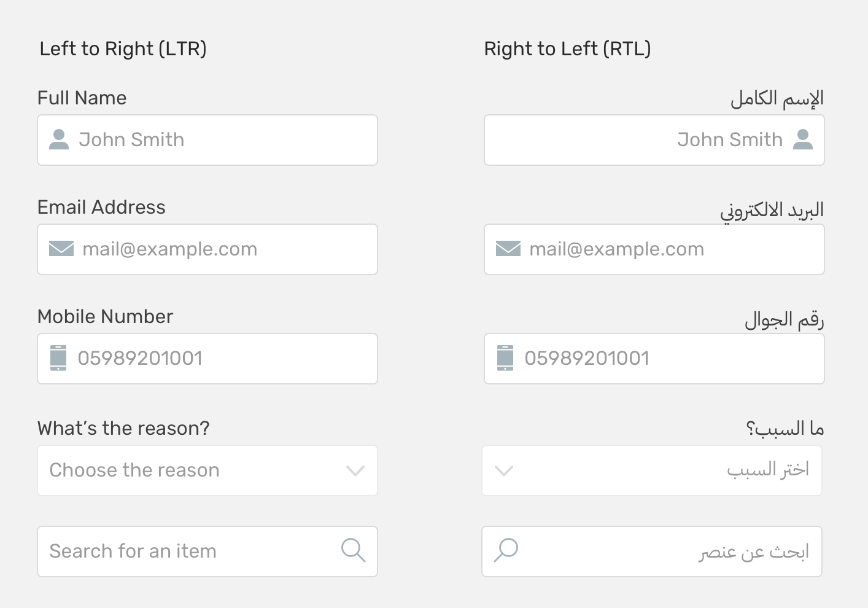This screenshot has width=868, height=608.
Task: Click the envelope icon in RTL email field
Action: 508,249
